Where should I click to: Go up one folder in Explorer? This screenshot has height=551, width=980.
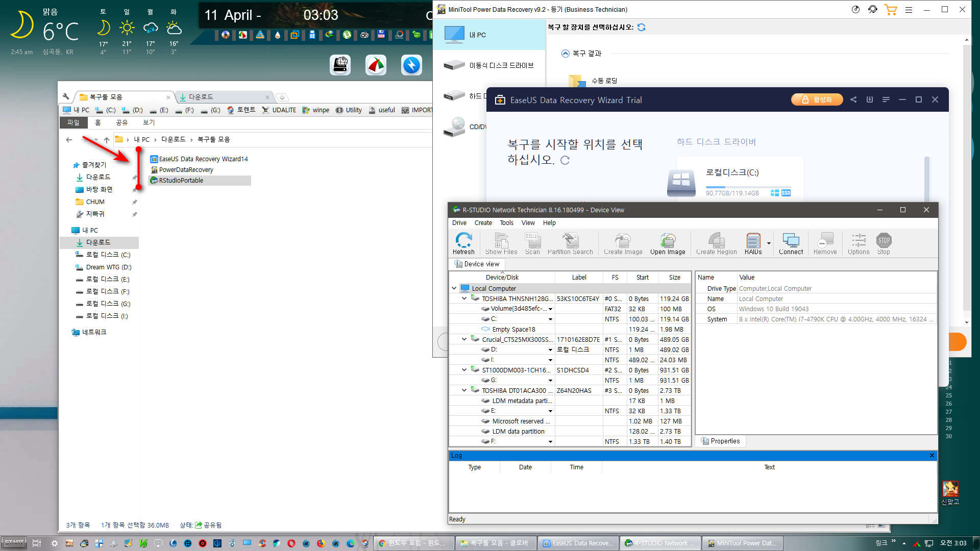click(106, 139)
